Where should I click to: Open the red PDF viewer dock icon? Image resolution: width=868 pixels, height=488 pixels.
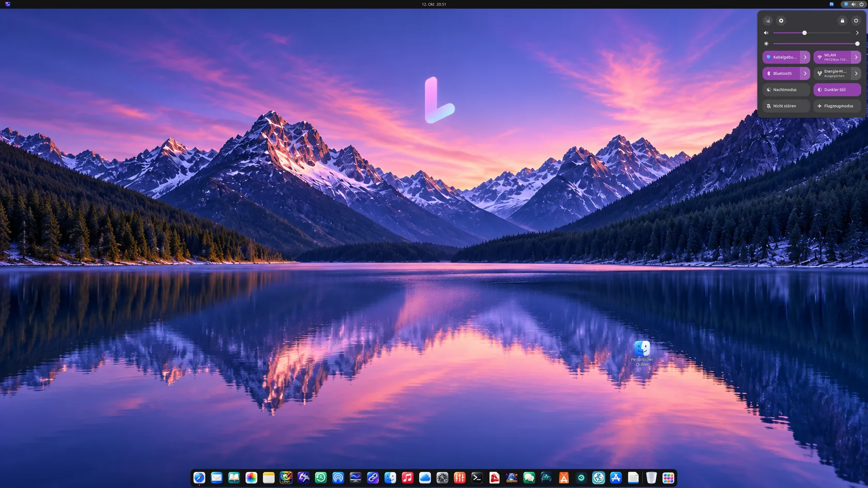pyautogui.click(x=494, y=478)
